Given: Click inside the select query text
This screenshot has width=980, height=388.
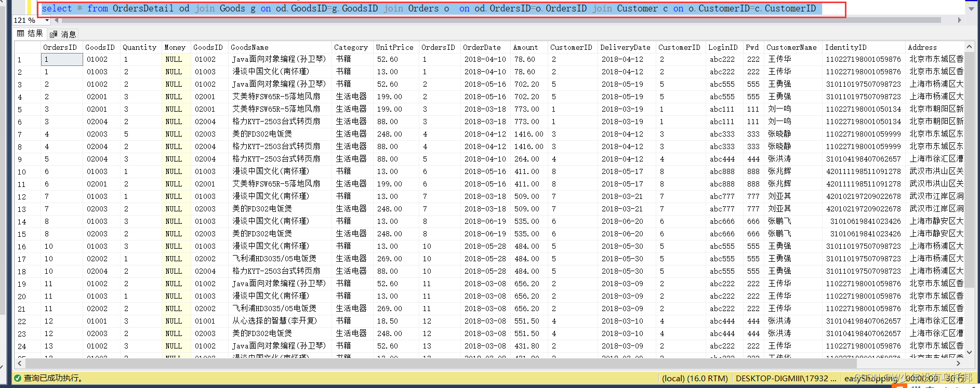Looking at the screenshot, I should (429, 8).
